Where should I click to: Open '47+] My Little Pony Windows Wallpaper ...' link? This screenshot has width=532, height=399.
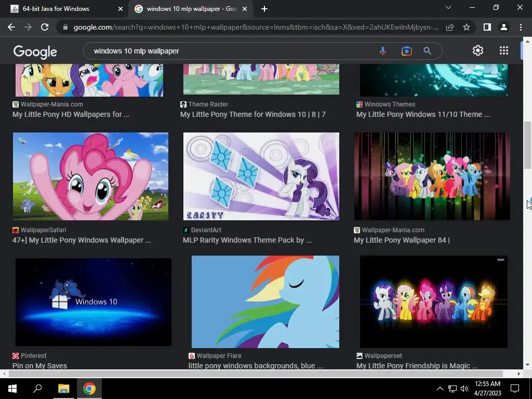pos(82,240)
